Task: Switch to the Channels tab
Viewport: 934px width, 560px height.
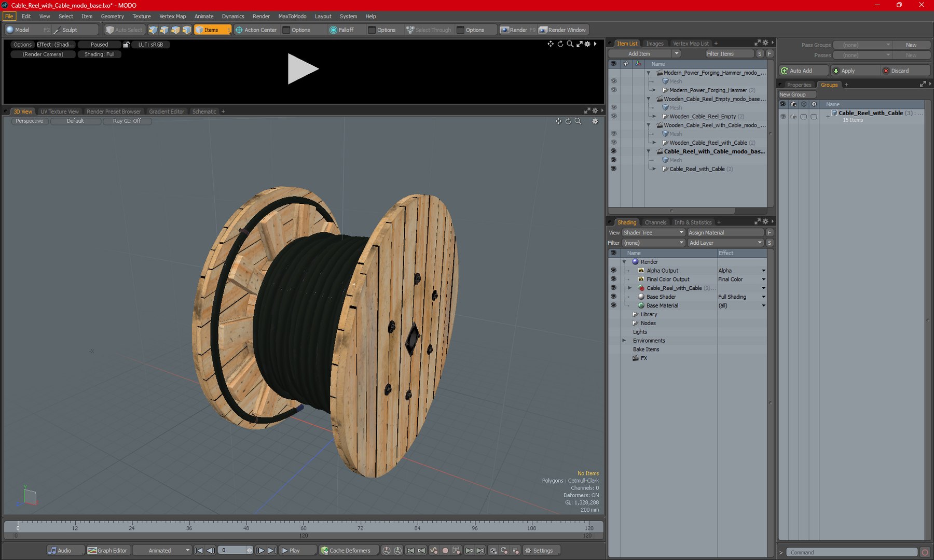Action: 655,222
